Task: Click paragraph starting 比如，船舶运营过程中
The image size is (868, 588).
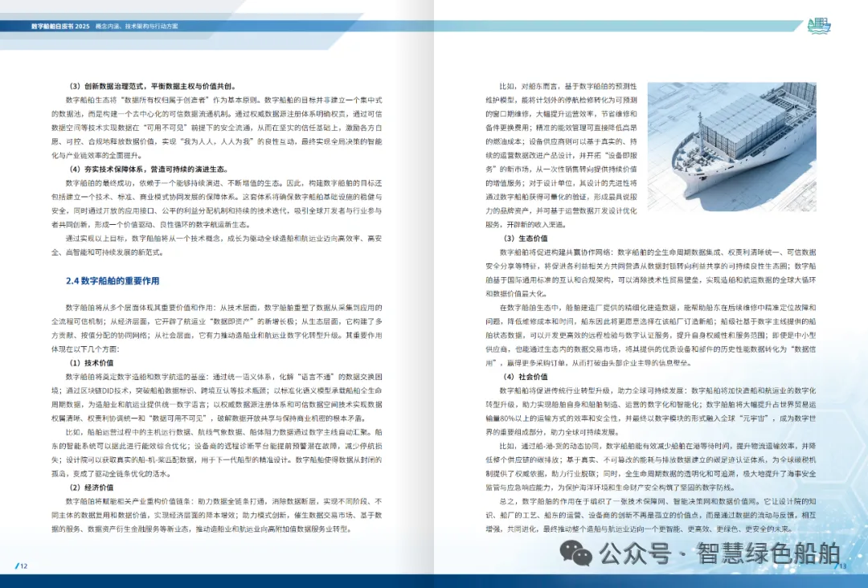Action: pyautogui.click(x=216, y=452)
